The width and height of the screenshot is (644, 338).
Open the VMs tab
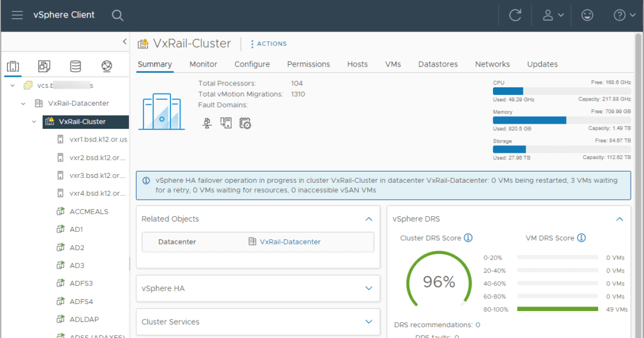click(x=393, y=65)
